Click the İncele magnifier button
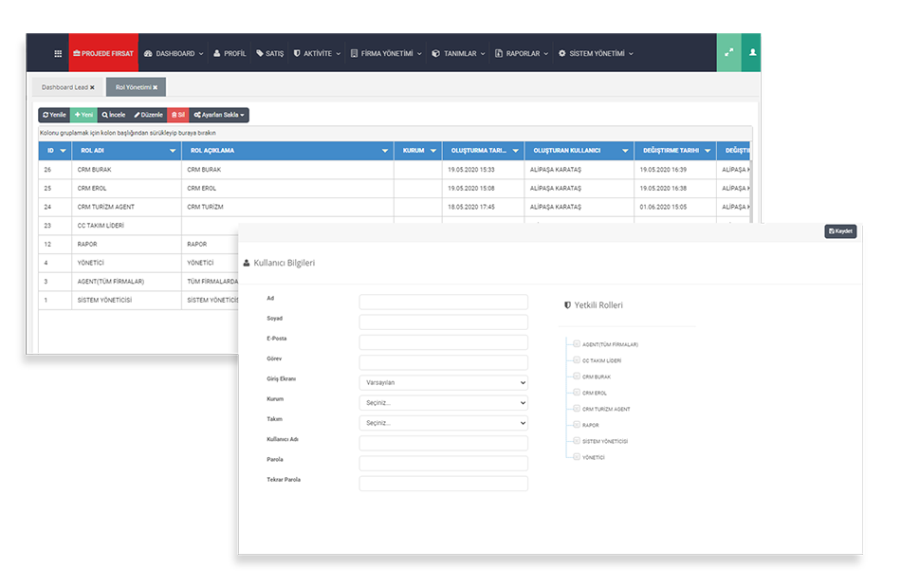Viewport: 901px width, 588px height. click(114, 115)
